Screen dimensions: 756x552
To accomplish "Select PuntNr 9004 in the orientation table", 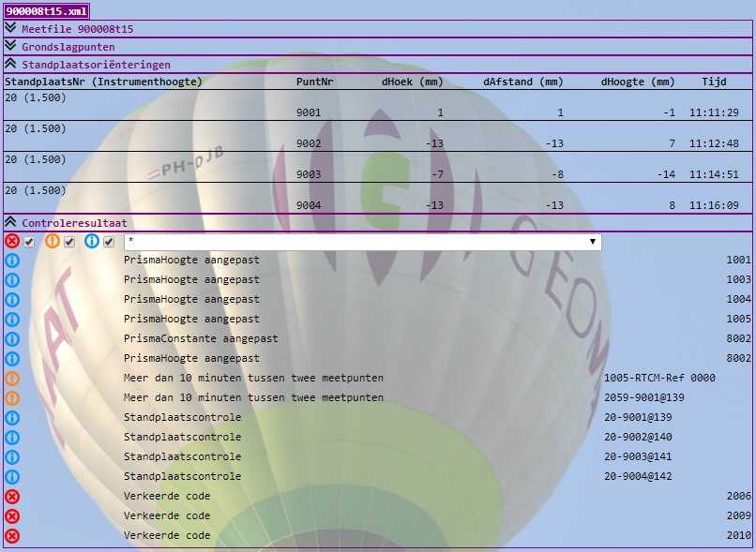I will point(309,204).
